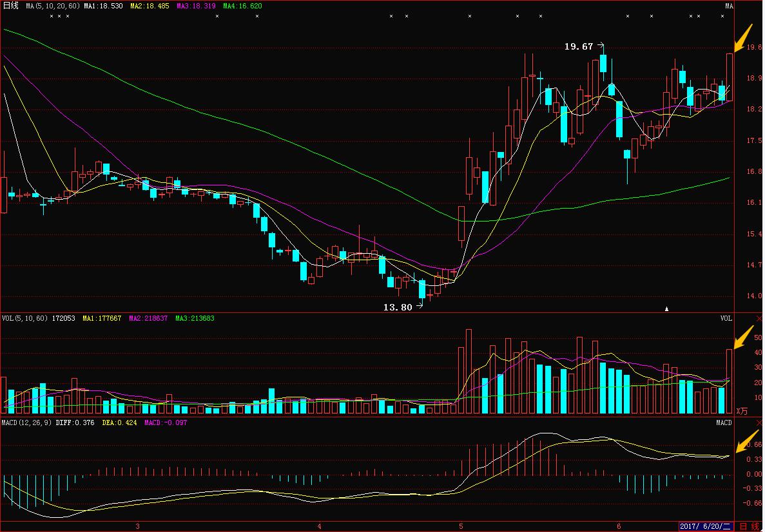Open the MACD(12,26,9) parameter settings
This screenshot has width=765, height=532.
pyautogui.click(x=27, y=423)
